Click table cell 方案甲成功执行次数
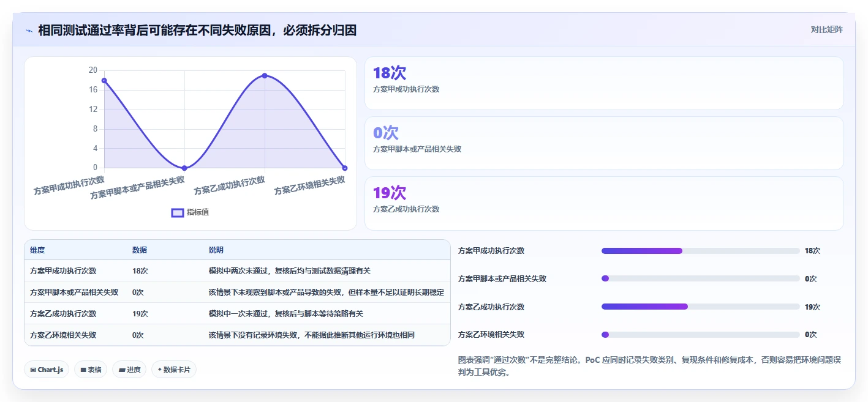Screen dimensions: 868x402 [63, 270]
